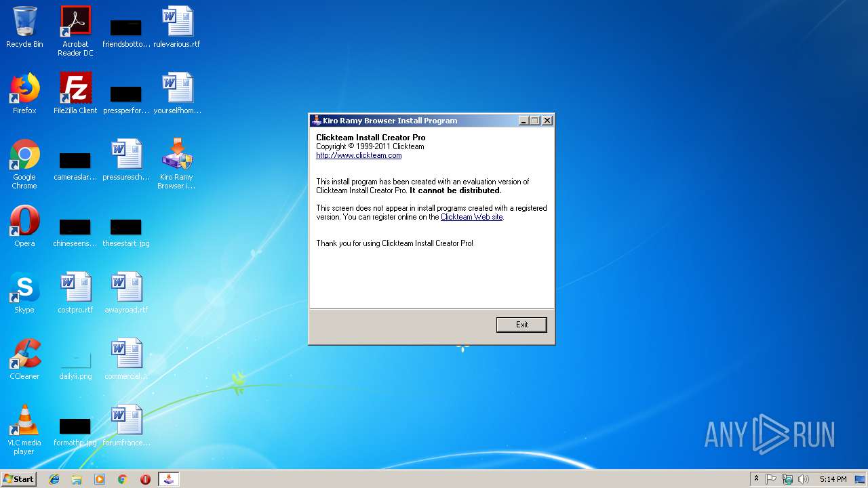Open the volume speaker tray icon
The image size is (868, 488).
pyautogui.click(x=804, y=479)
